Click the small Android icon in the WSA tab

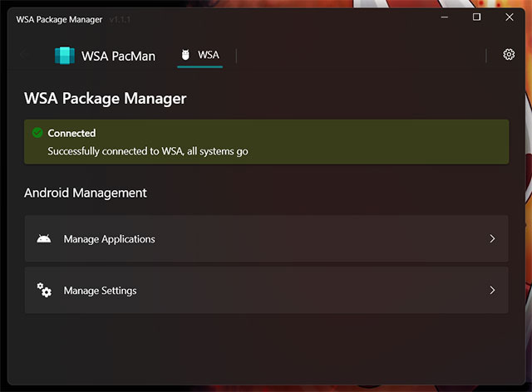coord(185,56)
